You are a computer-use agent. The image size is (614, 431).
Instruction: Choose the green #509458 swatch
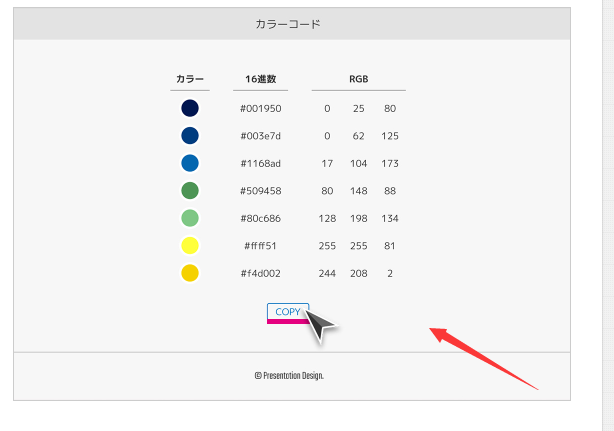point(190,191)
